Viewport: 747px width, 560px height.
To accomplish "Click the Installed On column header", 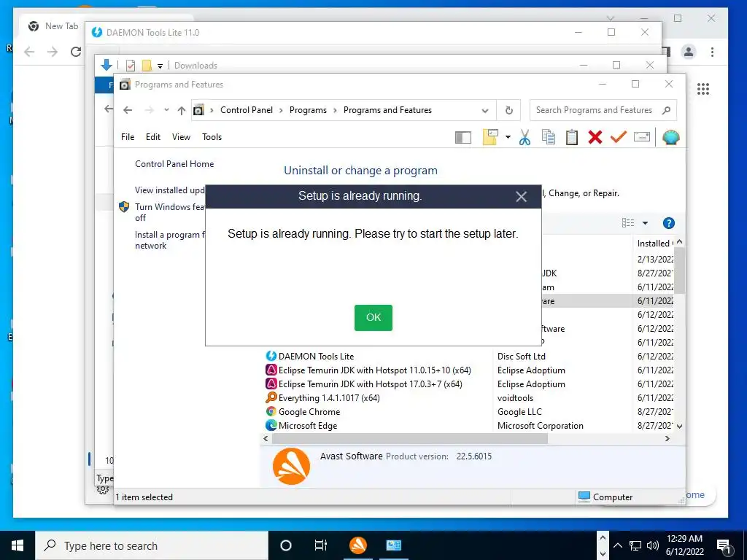I will tap(654, 244).
